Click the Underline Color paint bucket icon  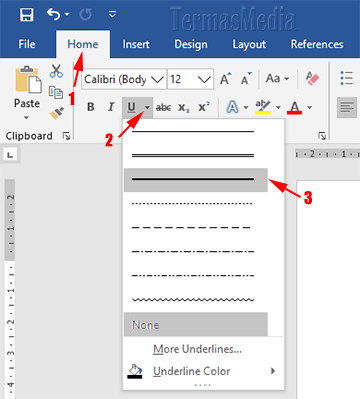click(x=135, y=371)
